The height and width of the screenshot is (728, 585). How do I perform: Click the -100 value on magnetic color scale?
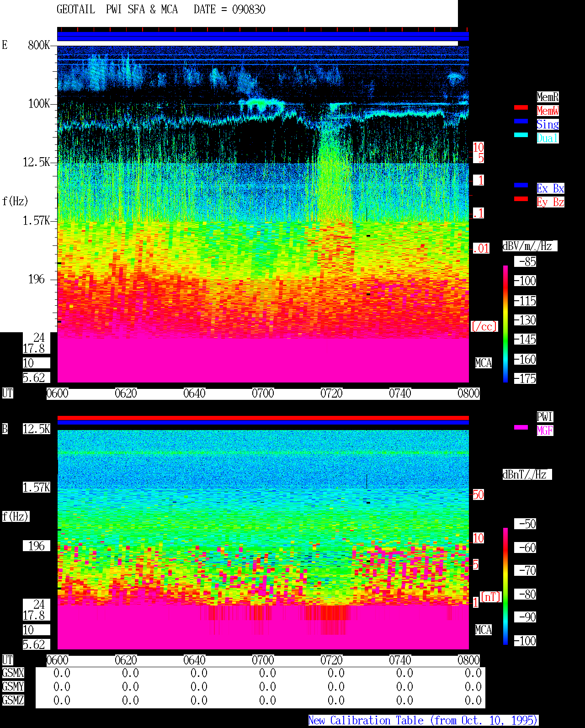525,641
